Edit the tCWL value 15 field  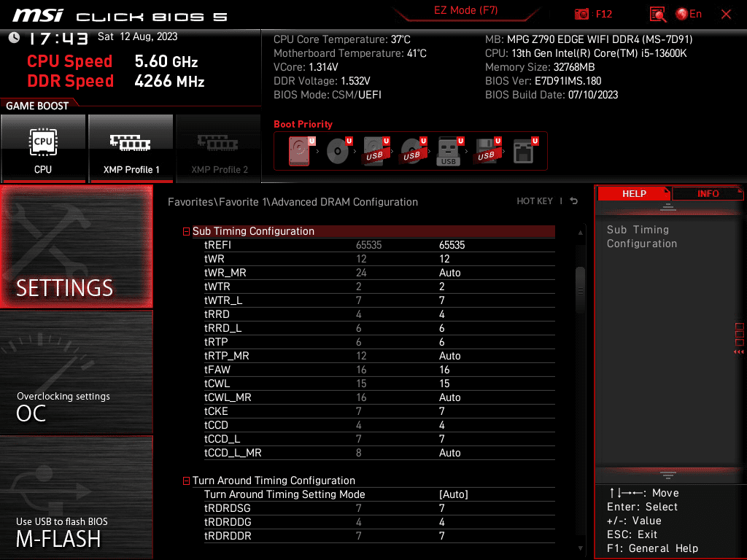point(444,384)
